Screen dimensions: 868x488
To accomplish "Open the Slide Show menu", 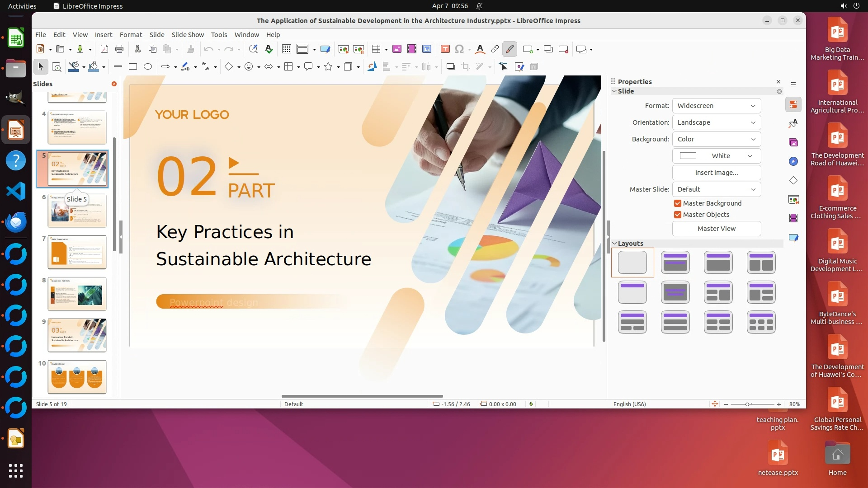I will [188, 35].
